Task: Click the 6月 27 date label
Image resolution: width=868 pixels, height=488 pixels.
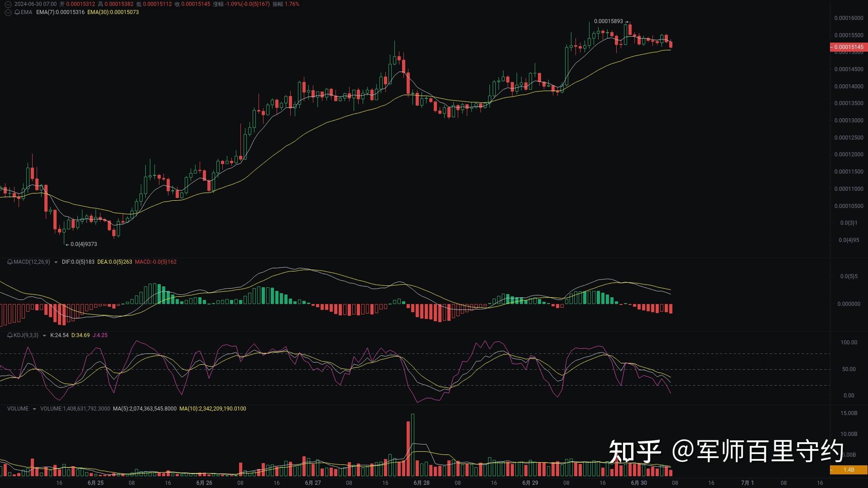Action: coord(313,483)
